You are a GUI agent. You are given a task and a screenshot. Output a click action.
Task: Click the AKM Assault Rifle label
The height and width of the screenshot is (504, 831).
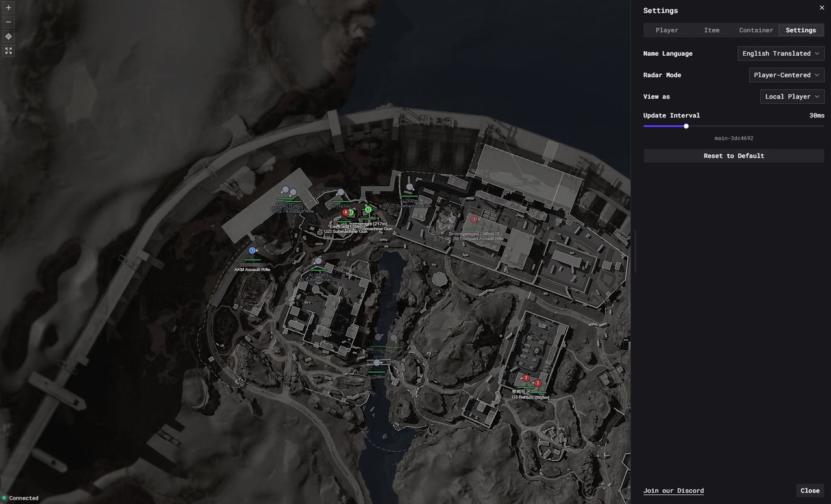tap(253, 269)
